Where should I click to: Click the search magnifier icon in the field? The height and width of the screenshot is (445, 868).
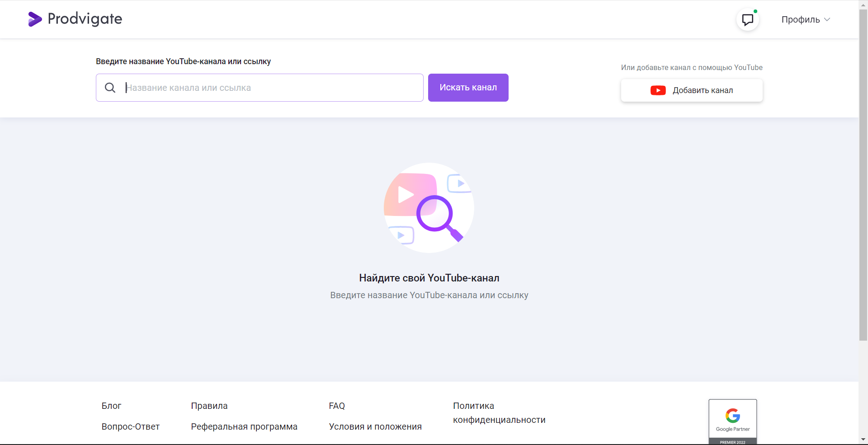point(110,88)
